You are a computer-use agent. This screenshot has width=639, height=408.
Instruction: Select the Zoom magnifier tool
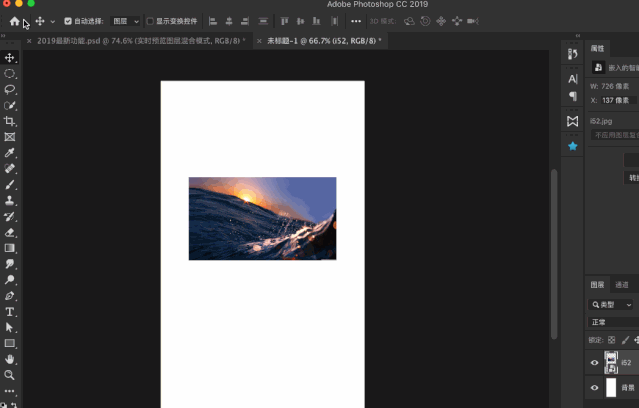(x=9, y=375)
